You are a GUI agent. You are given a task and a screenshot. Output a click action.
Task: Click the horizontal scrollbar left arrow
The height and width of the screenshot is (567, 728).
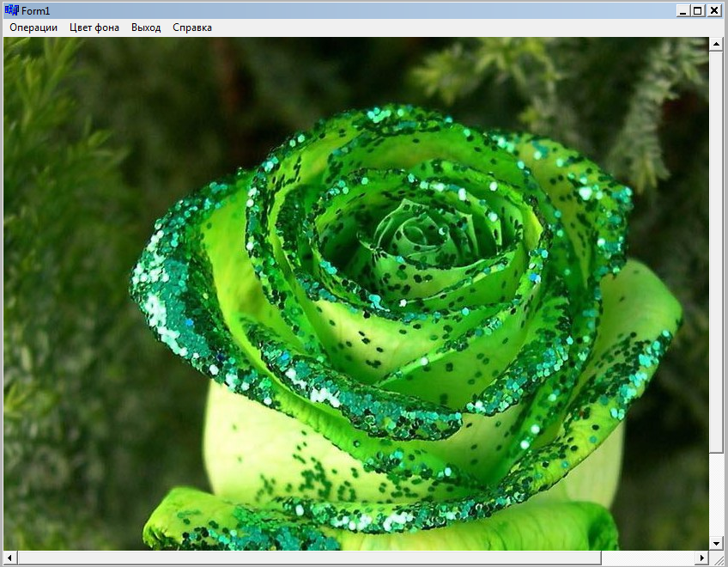[10, 558]
